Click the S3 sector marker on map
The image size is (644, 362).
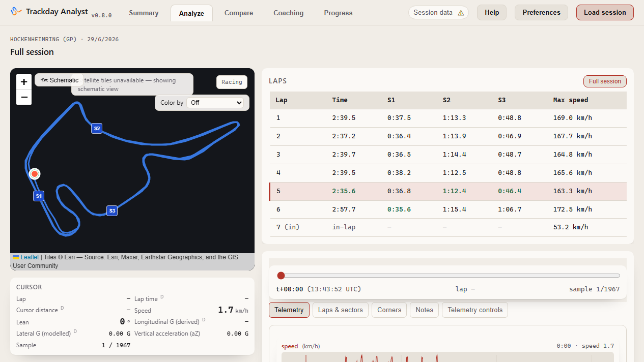112,210
